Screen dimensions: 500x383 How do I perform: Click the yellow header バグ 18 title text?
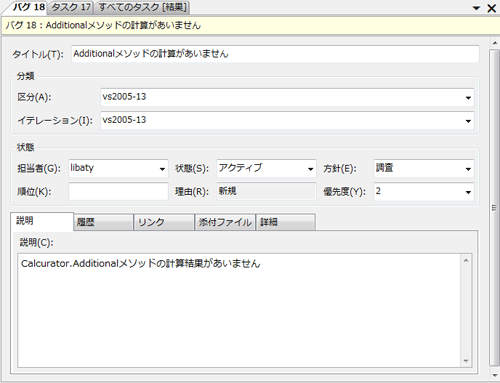pos(103,25)
